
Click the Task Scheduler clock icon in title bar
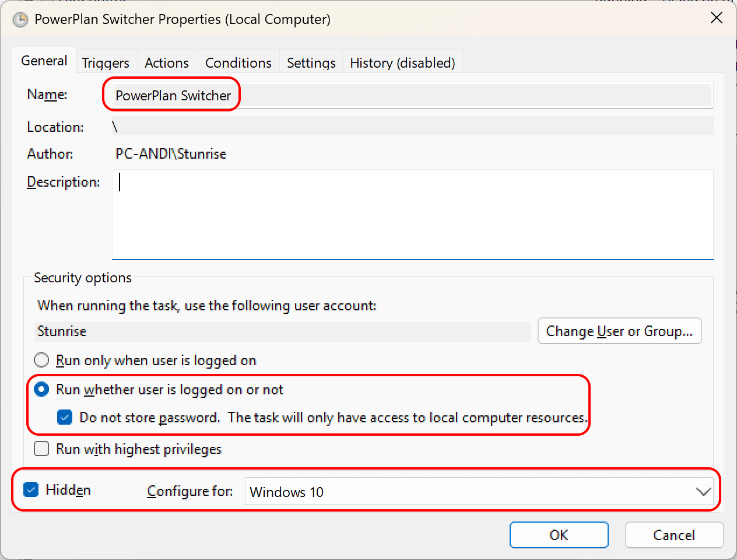(x=20, y=20)
